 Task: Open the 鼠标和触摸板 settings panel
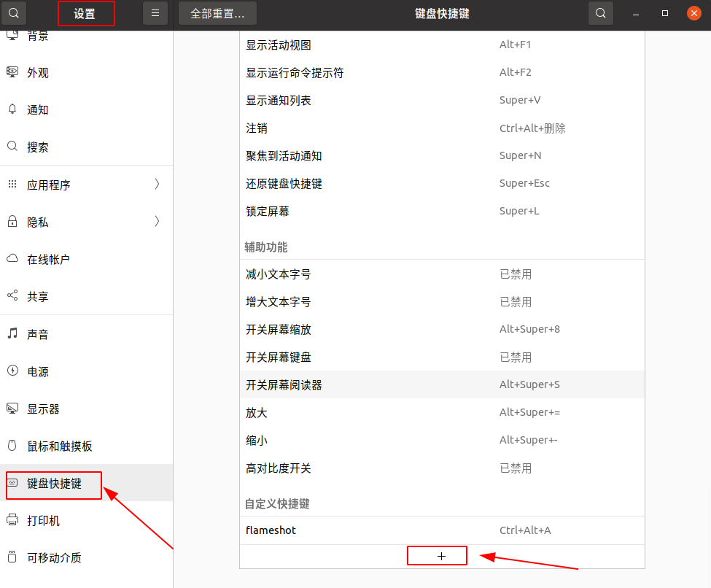point(86,446)
